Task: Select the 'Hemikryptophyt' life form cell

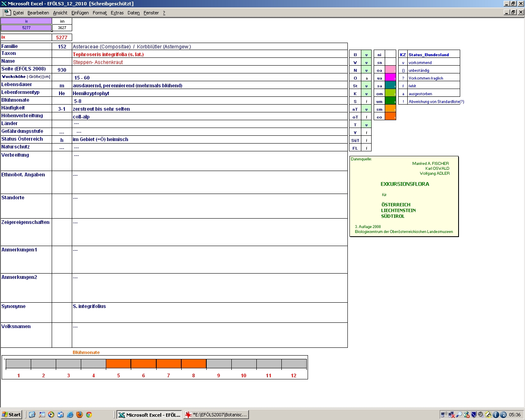Action: point(210,93)
